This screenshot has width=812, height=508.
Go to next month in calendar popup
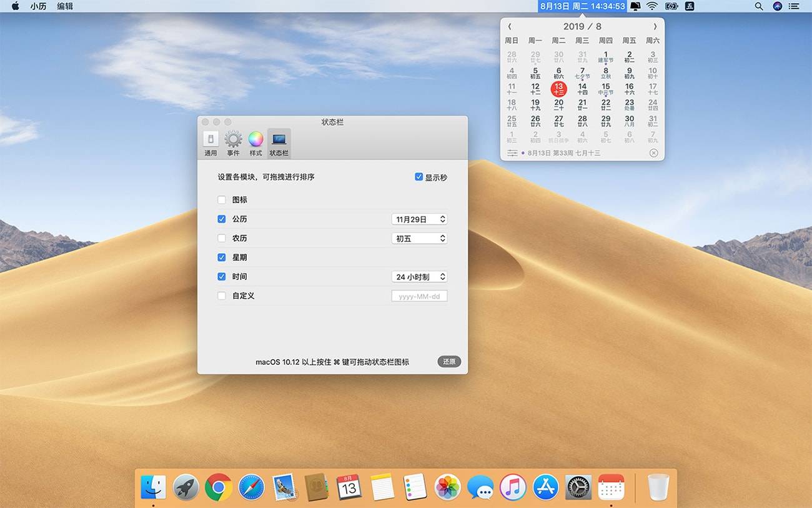click(655, 26)
